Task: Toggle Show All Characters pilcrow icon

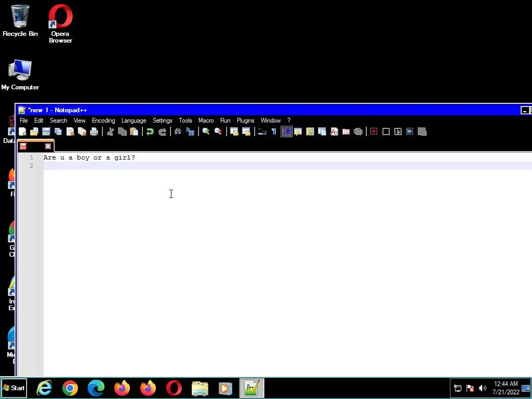Action: click(x=274, y=131)
